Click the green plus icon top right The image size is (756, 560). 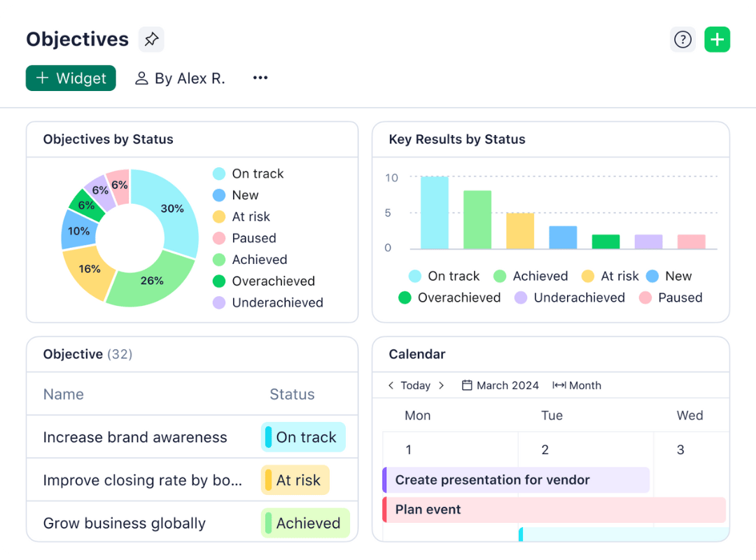(x=717, y=39)
